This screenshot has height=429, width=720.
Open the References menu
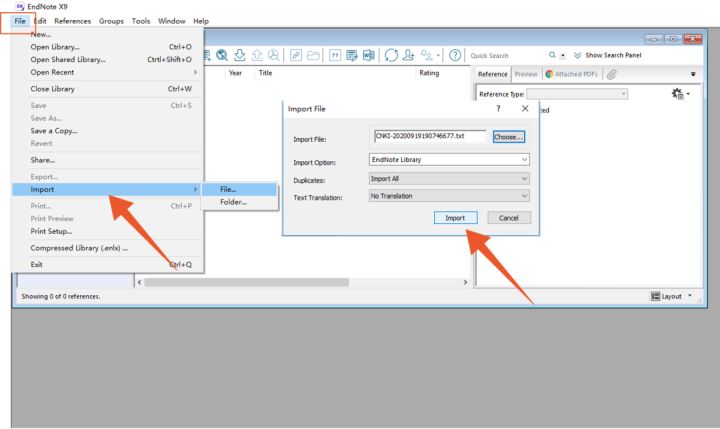(x=73, y=21)
